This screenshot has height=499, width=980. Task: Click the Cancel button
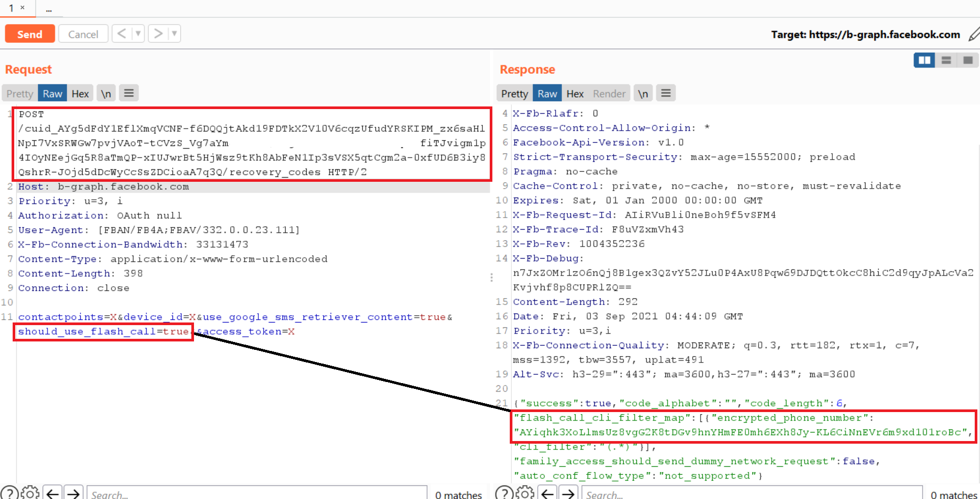pos(83,34)
